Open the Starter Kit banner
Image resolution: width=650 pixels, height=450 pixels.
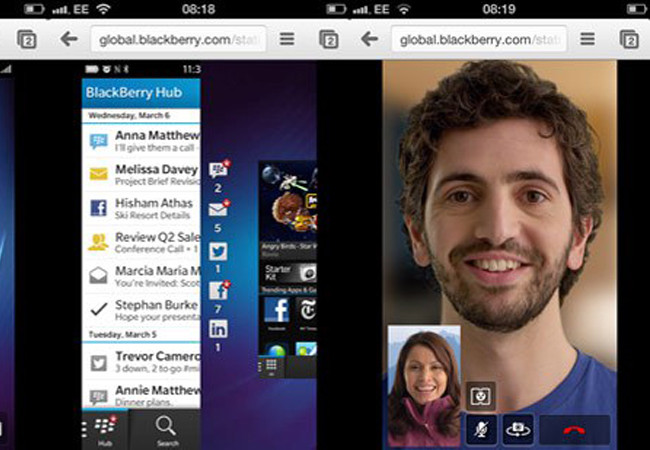tap(289, 273)
